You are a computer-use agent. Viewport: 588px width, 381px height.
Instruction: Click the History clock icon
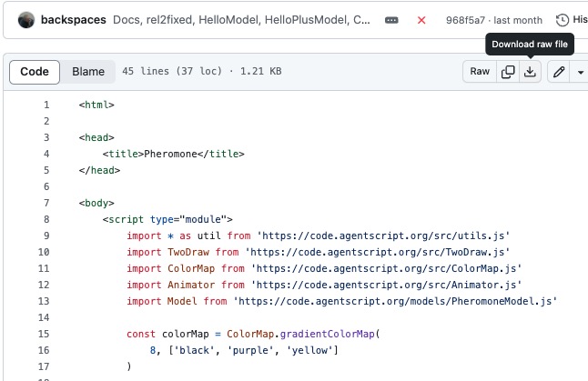(x=563, y=19)
